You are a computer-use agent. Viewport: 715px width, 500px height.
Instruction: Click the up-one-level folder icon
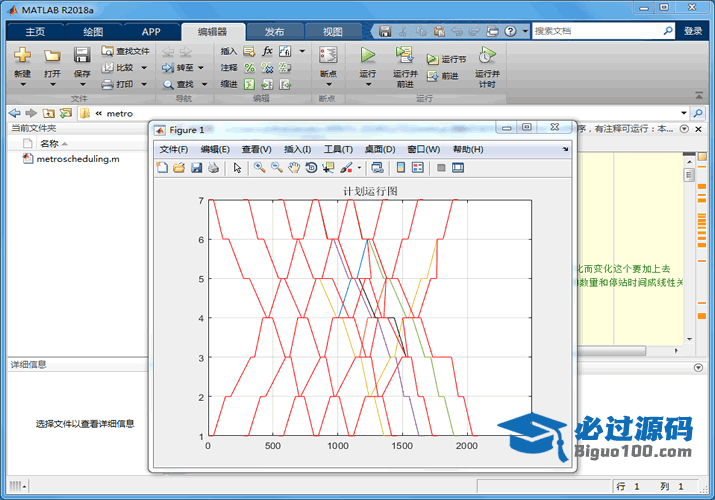(48, 113)
